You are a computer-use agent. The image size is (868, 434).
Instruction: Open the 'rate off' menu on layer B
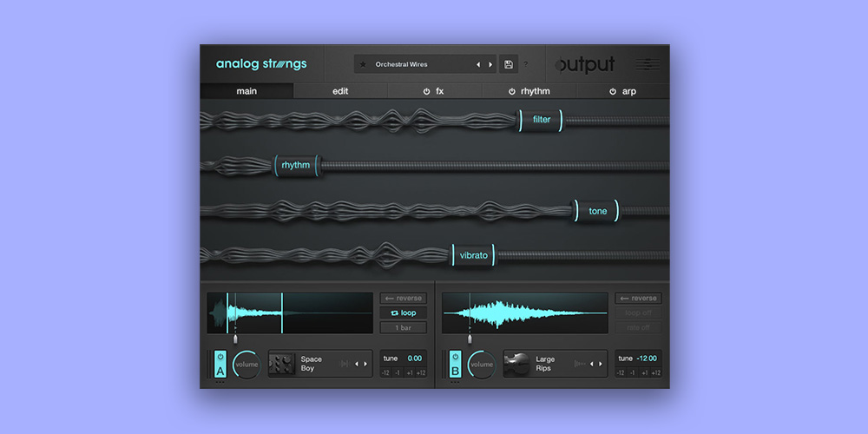pyautogui.click(x=638, y=328)
